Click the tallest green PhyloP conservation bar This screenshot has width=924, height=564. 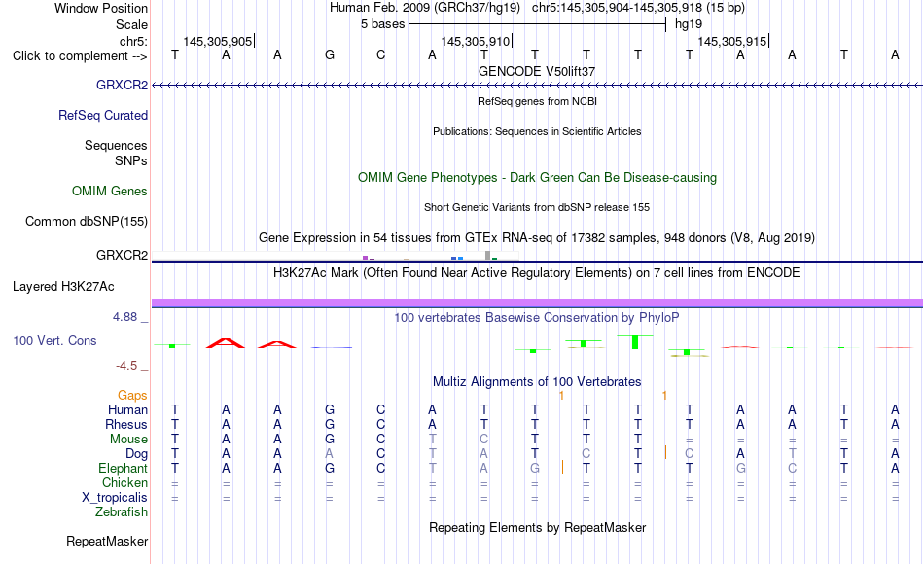click(x=635, y=342)
